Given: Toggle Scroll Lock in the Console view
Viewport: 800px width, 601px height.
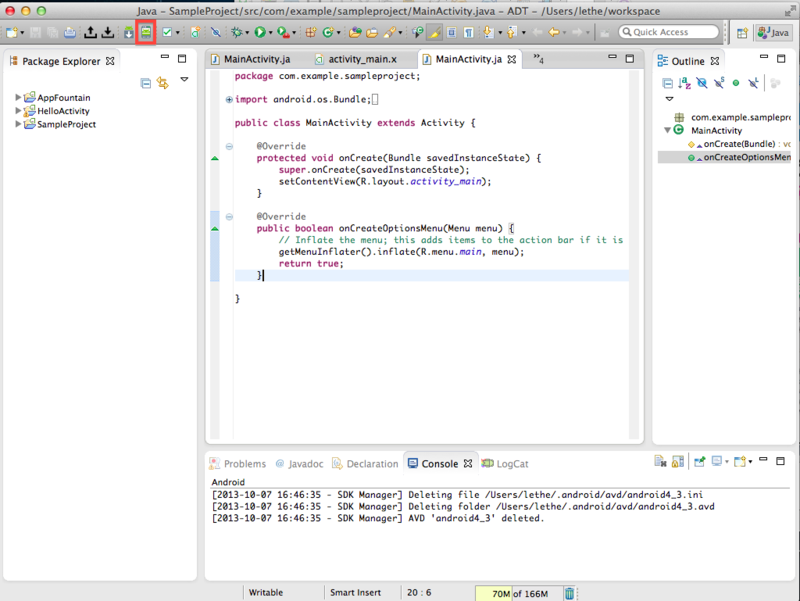Looking at the screenshot, I should pyautogui.click(x=677, y=462).
